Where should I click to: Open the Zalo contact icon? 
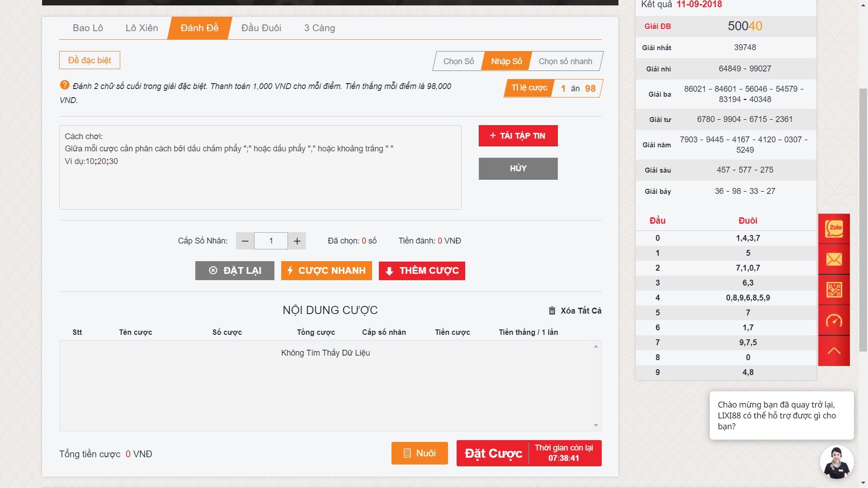tap(834, 229)
